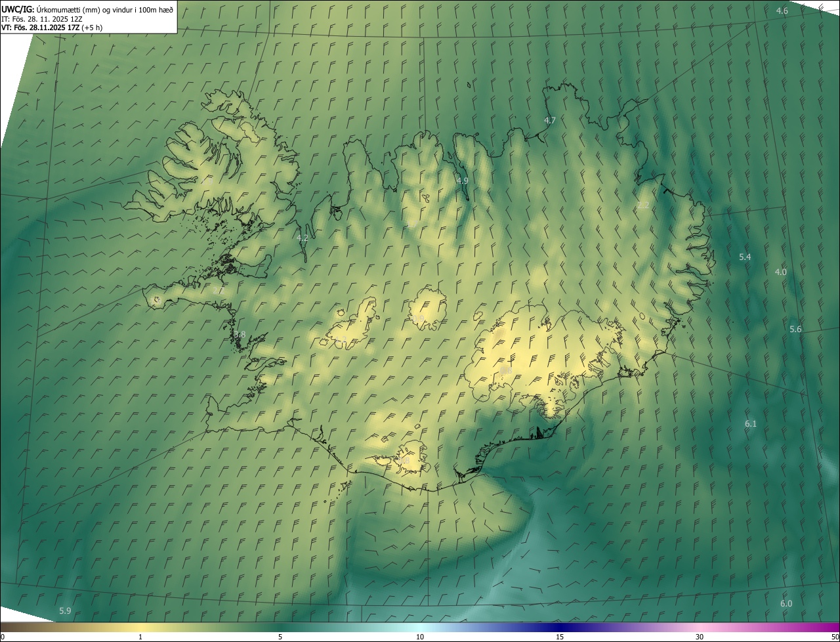Click the 6.0 value near the bottom right
The image size is (840, 642).
point(786,603)
